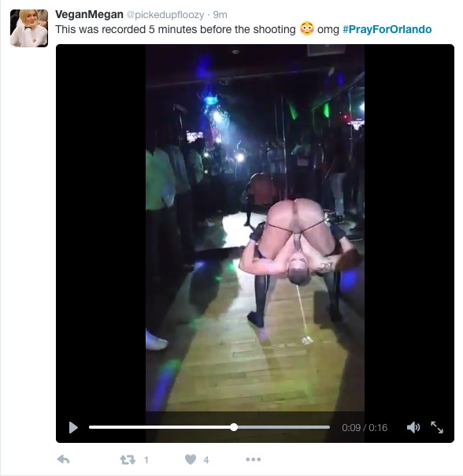463x476 pixels.
Task: Open the @pickedupfloozy handle link
Action: click(x=165, y=14)
